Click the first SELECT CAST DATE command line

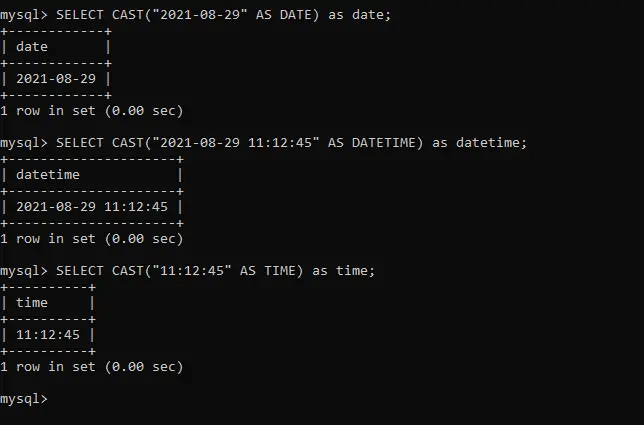[x=196, y=15]
